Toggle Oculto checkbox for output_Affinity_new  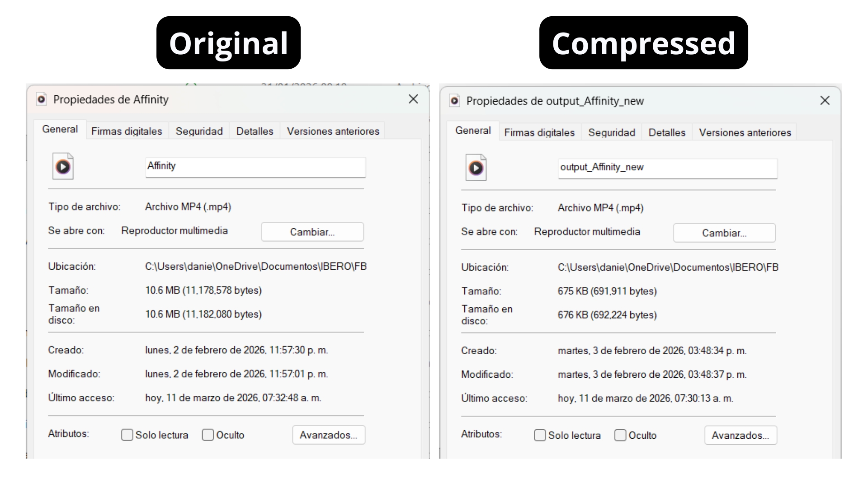coord(620,435)
